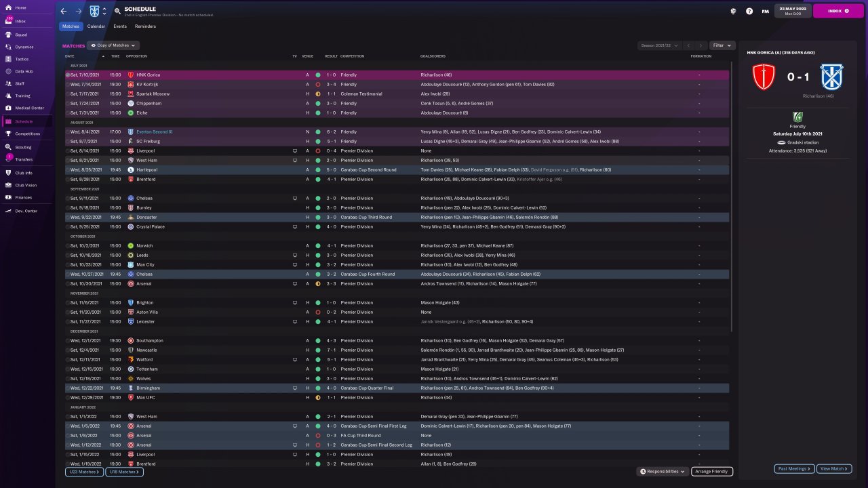Click the View Match button

coord(835,468)
